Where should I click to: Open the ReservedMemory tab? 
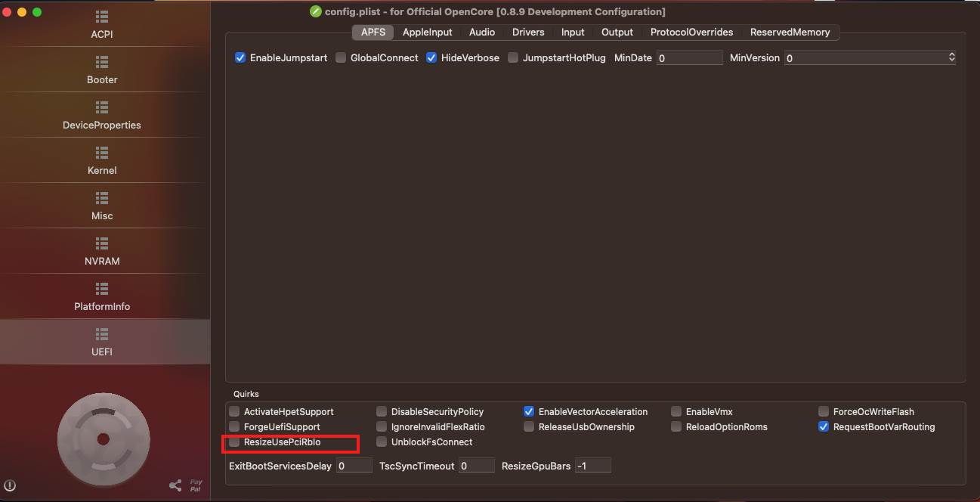790,32
